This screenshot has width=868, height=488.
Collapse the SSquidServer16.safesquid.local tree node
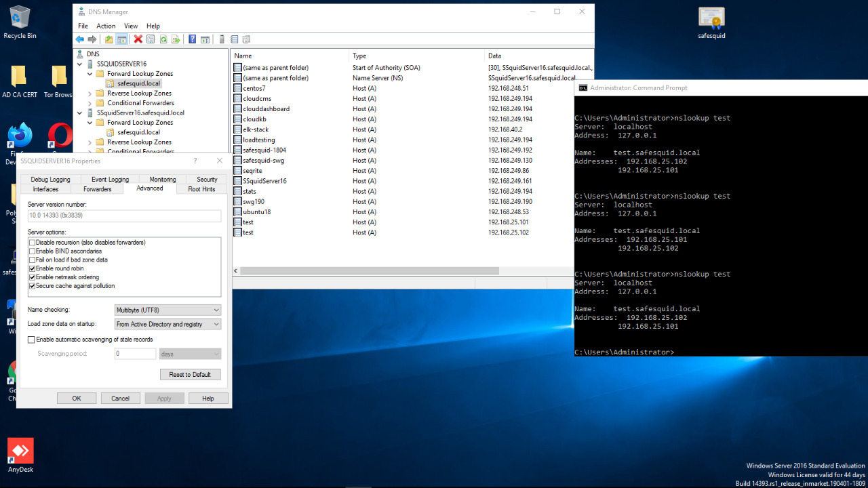[81, 113]
